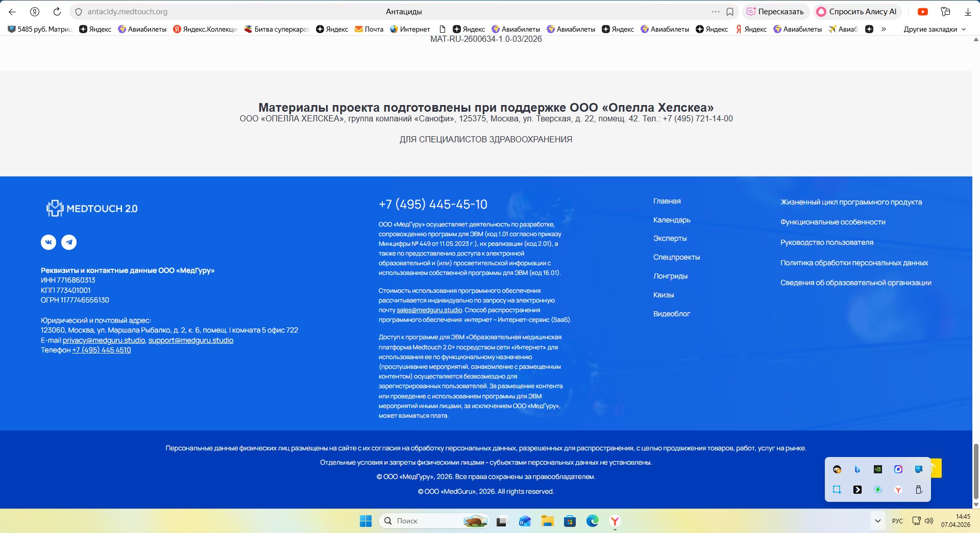980x533 pixels.
Task: Open the penguin icon in the tray popup
Action: tap(837, 469)
